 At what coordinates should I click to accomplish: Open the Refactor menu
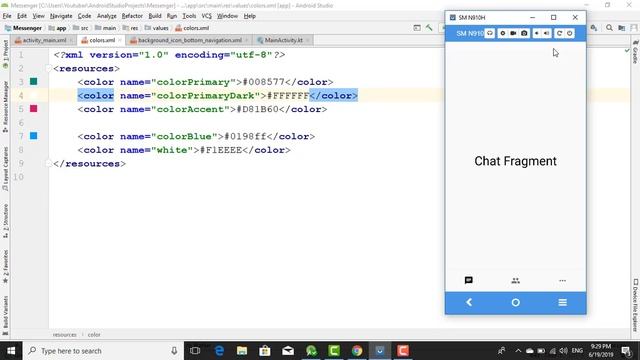(x=132, y=16)
